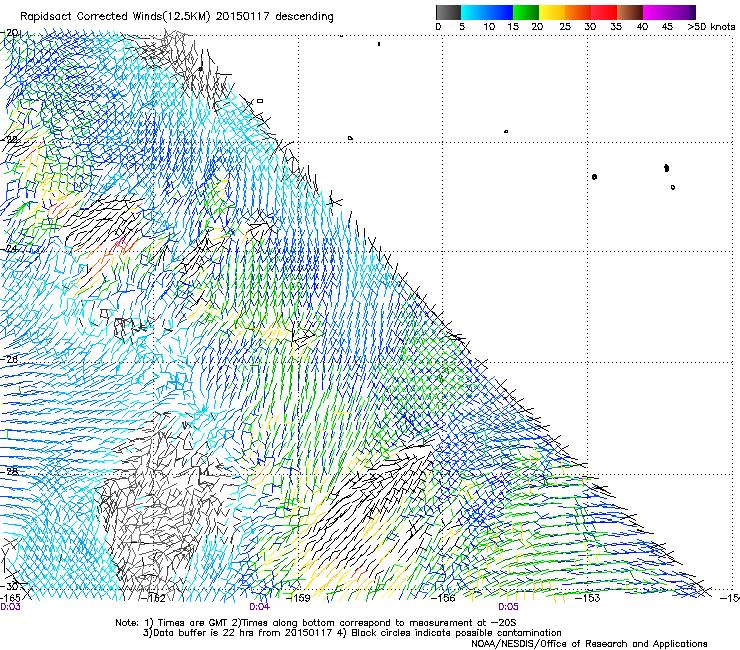Click the '-20' latitude axis label
The height and width of the screenshot is (650, 740).
10,33
